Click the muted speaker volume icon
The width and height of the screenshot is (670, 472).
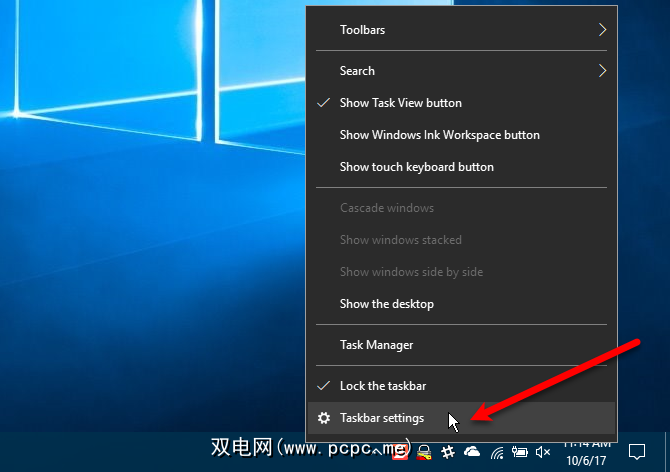coord(543,452)
